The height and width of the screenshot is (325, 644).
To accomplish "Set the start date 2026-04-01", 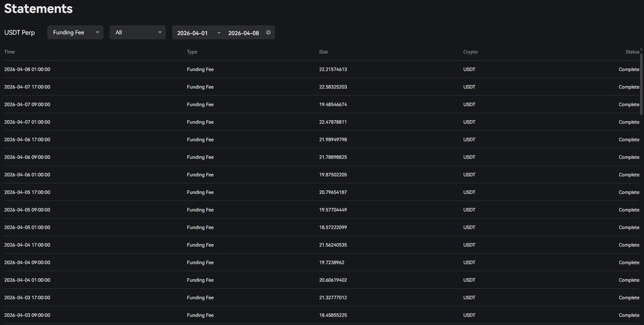I will tap(192, 33).
